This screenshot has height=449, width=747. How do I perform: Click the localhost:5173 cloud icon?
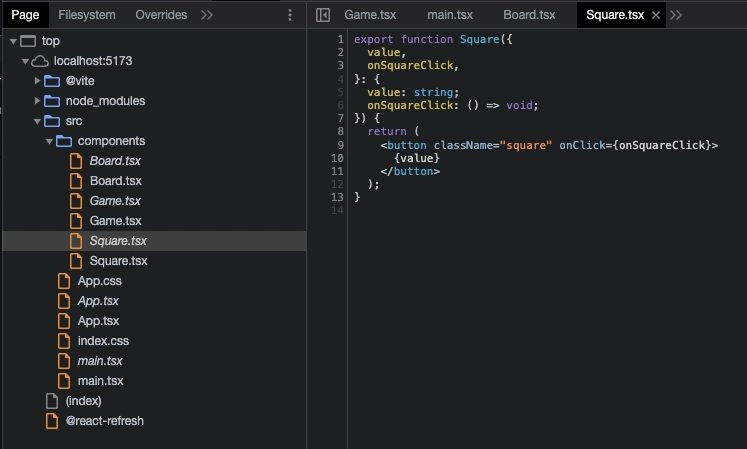(x=40, y=61)
